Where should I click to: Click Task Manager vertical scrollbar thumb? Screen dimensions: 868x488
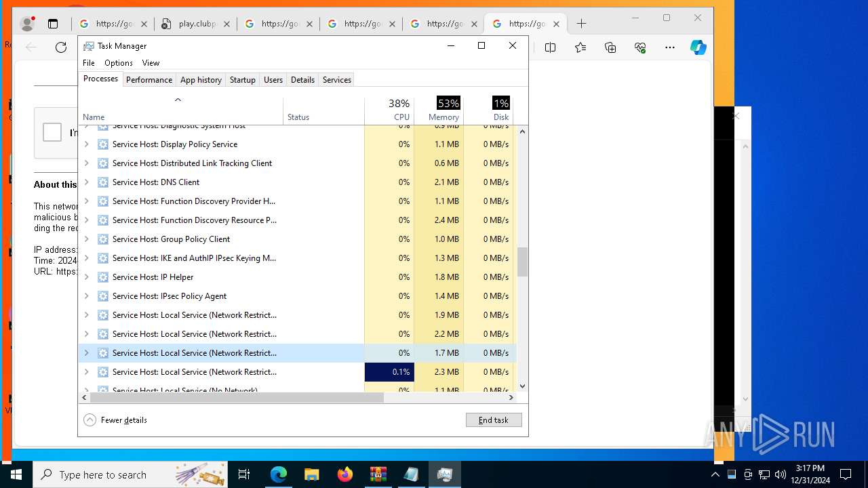522,262
